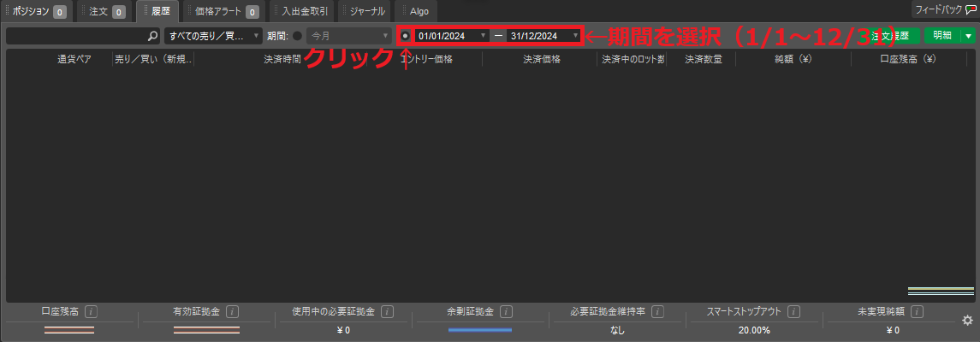Click the green 明細 button
Screen dimensions: 980x342
(942, 36)
